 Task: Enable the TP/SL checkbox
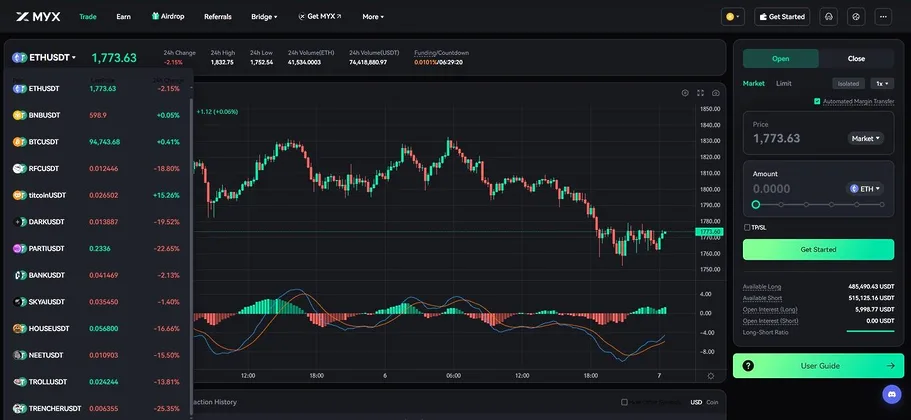click(x=747, y=227)
